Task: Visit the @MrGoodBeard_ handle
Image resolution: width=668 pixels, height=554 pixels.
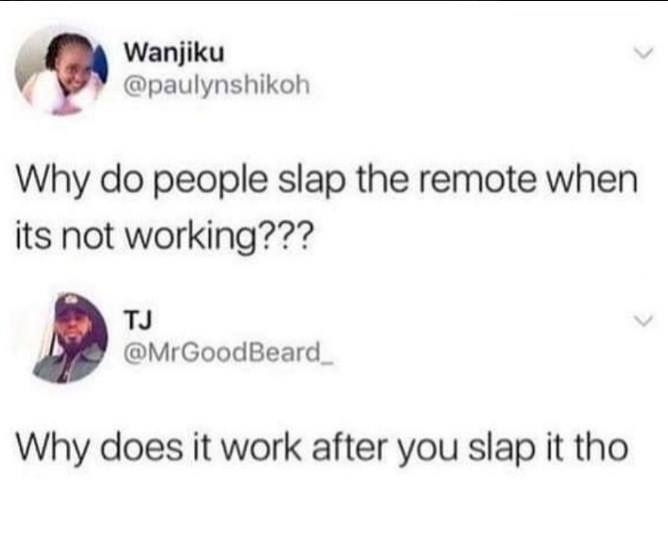Action: [229, 352]
